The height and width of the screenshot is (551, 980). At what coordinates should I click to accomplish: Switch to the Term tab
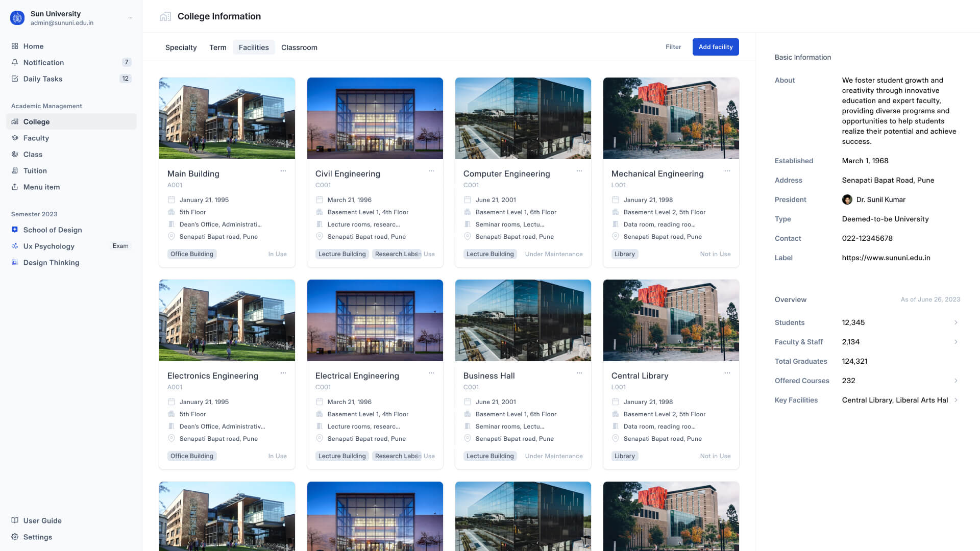(218, 47)
